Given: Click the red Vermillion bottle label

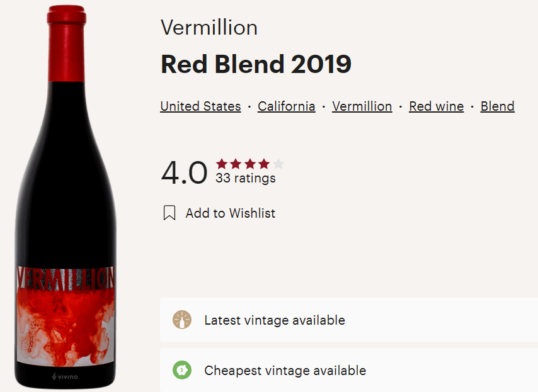Looking at the screenshot, I should click(x=66, y=315).
